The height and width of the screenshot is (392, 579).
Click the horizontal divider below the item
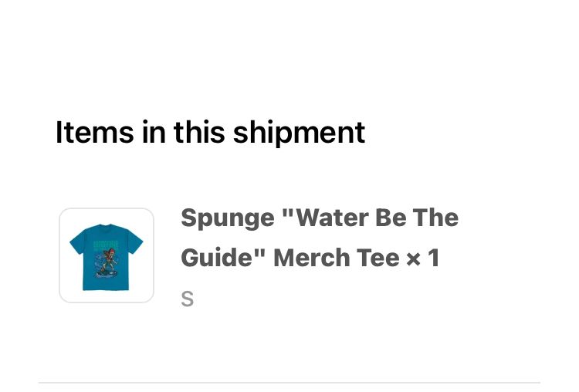tap(289, 382)
